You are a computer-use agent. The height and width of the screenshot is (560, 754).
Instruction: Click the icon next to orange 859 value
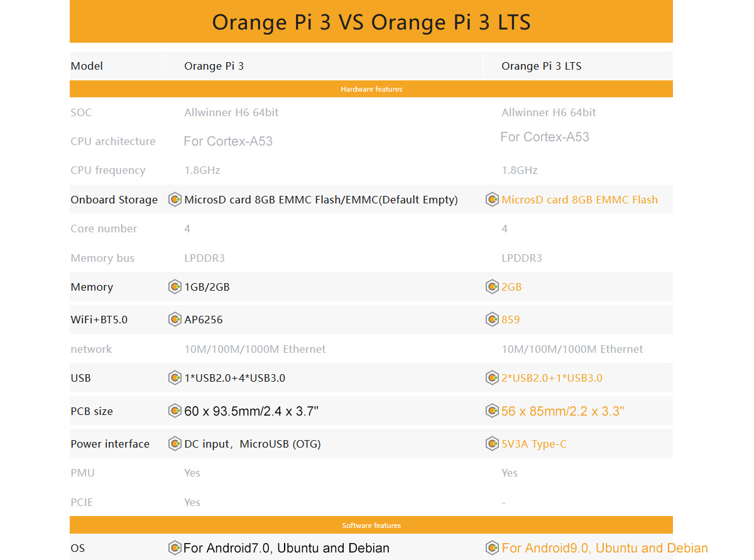pos(493,320)
